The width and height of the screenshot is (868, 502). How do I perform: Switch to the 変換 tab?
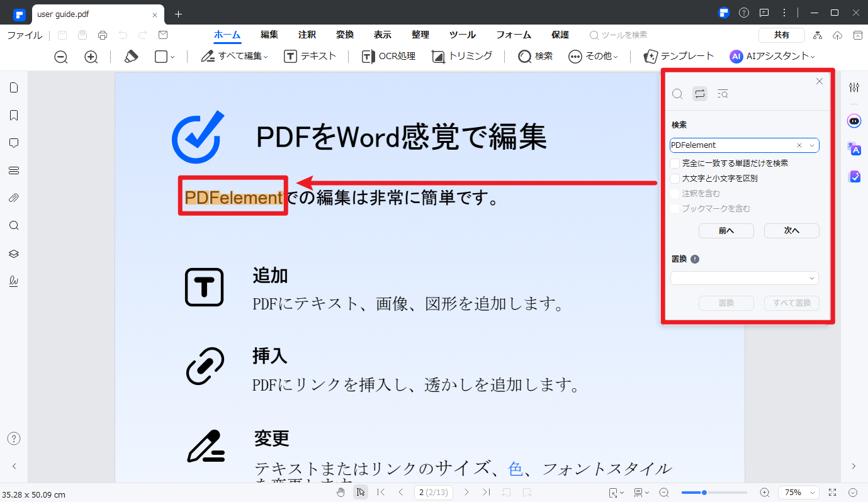click(x=345, y=35)
